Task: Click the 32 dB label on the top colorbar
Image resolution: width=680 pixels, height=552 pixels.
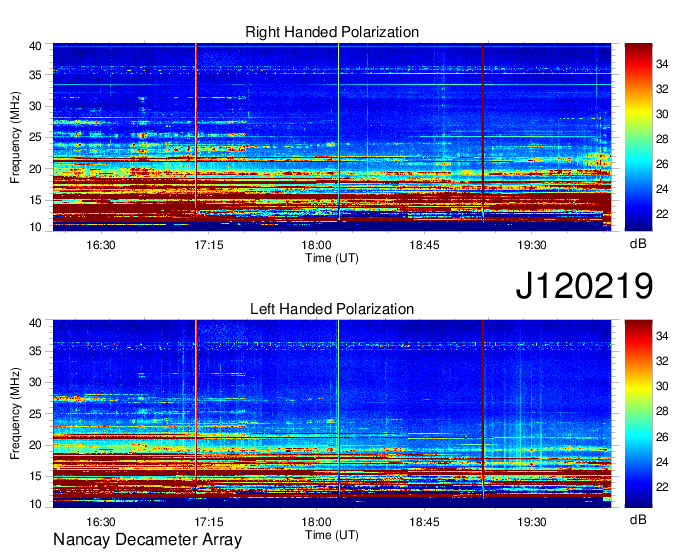Action: [x=662, y=89]
